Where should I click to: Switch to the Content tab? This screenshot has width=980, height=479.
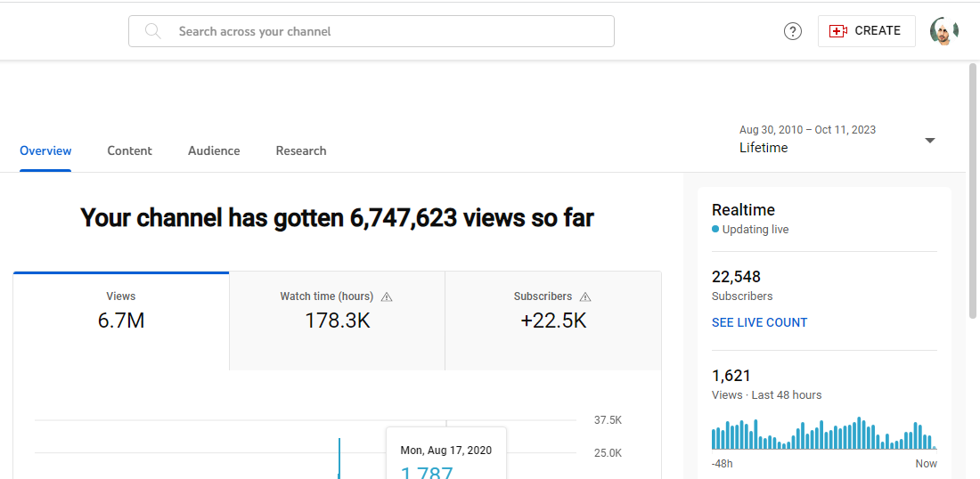(x=129, y=150)
